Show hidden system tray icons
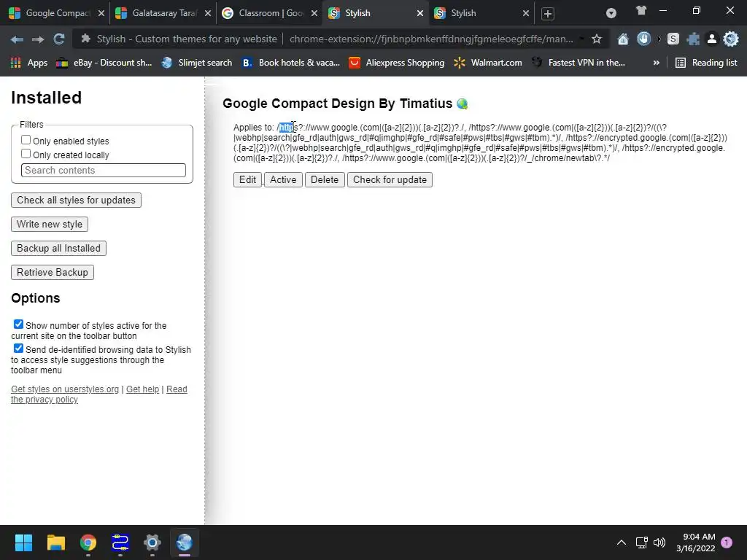Screen dimensions: 747x560 (x=622, y=542)
